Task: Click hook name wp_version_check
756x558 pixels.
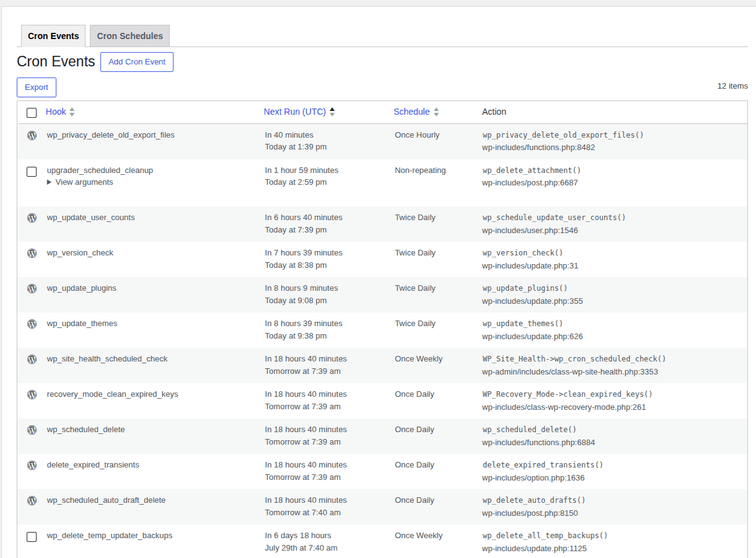Action: [x=80, y=253]
